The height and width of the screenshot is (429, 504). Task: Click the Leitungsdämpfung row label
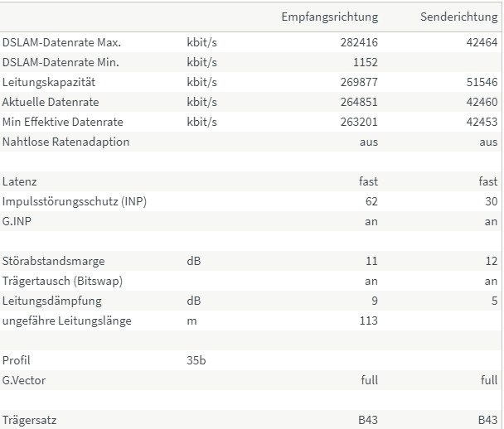click(x=51, y=301)
